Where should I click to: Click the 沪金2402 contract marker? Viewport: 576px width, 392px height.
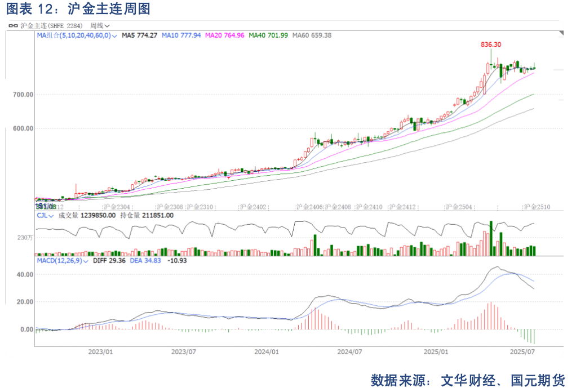pos(253,207)
